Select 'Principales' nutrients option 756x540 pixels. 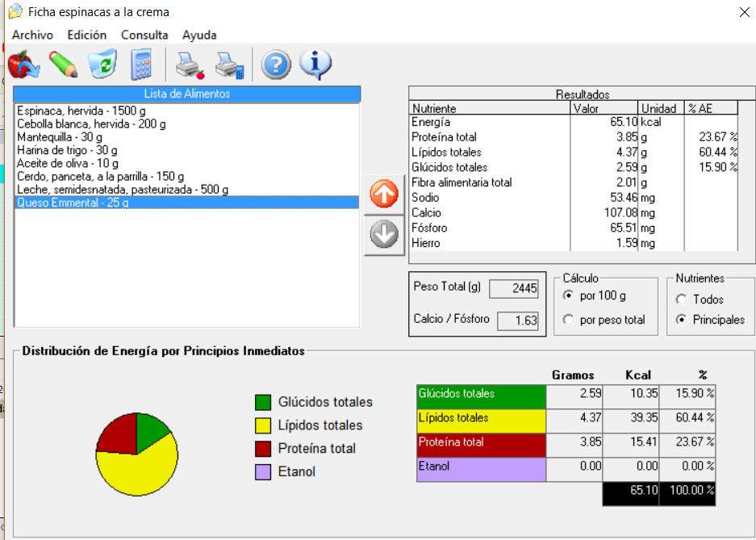click(x=681, y=320)
